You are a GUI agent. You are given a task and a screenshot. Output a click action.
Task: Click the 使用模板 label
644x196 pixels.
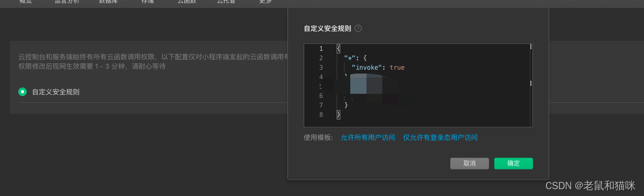click(x=318, y=138)
